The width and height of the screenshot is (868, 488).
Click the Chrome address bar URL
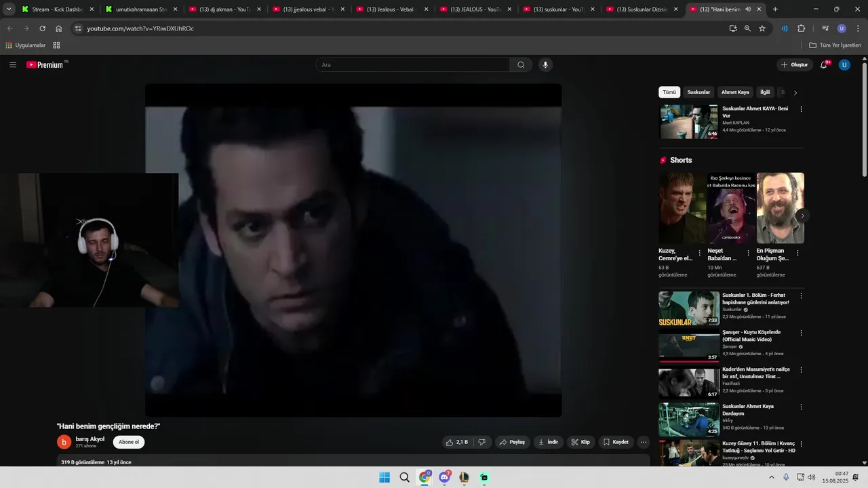click(x=140, y=28)
